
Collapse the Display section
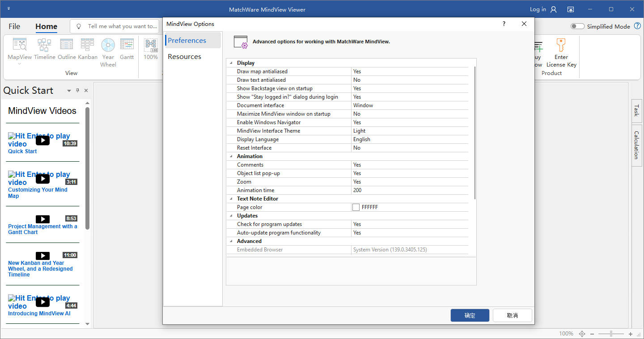tap(231, 63)
